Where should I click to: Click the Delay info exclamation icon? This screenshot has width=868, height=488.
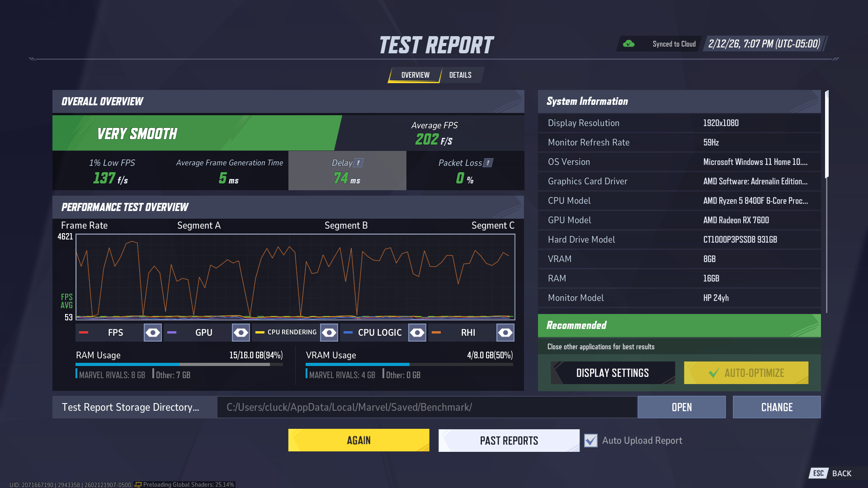coord(359,163)
